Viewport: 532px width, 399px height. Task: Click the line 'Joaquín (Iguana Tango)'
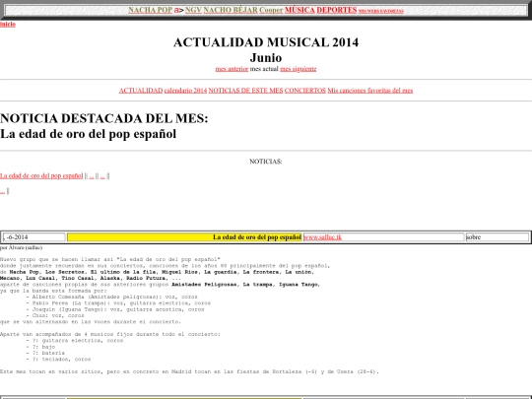click(115, 309)
